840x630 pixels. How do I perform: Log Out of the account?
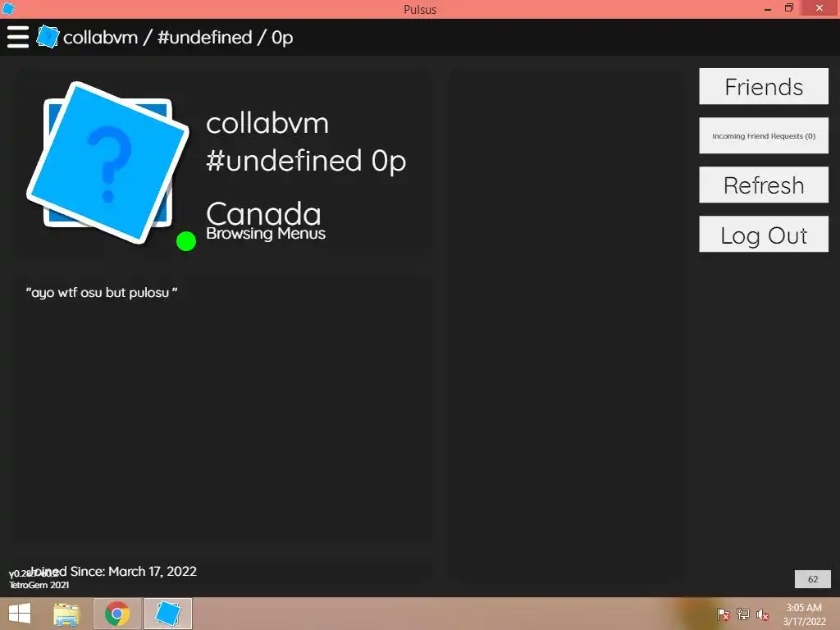764,234
